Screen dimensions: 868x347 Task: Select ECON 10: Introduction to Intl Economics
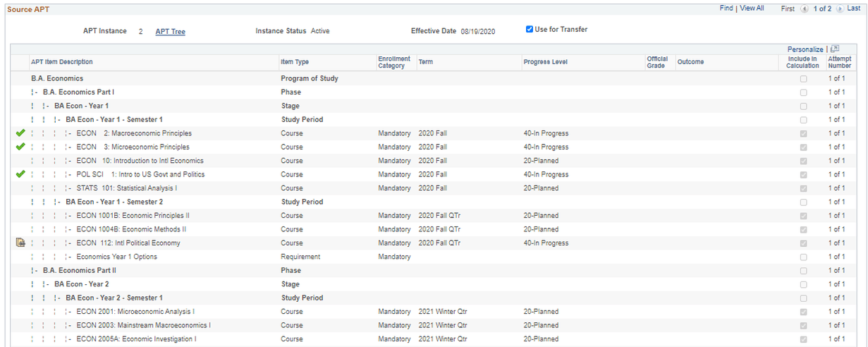coord(140,161)
